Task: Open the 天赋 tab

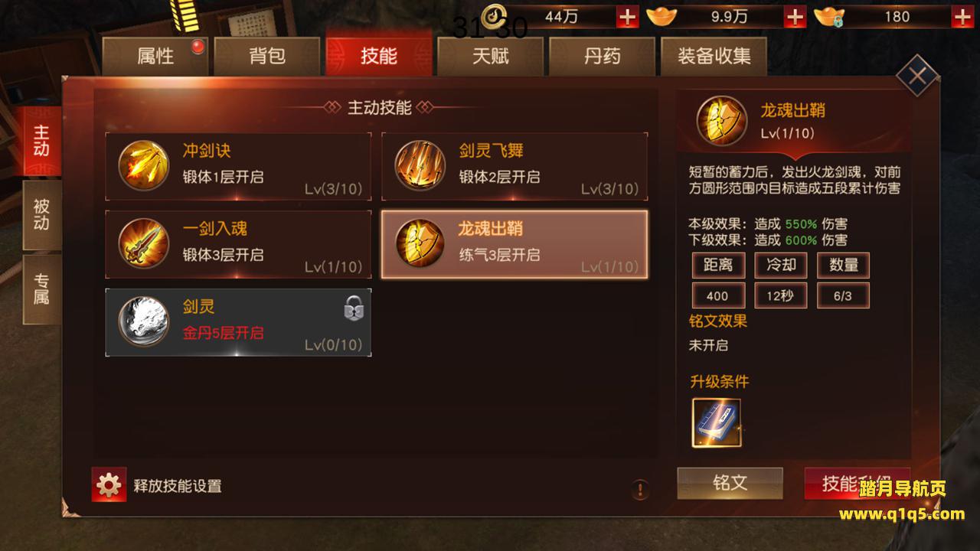Action: pyautogui.click(x=491, y=56)
